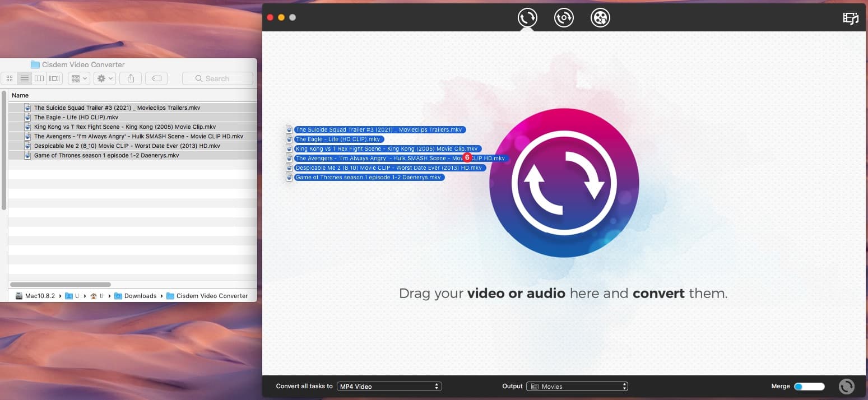Screen dimensions: 868x400
Task: Minimize the converter window with yellow button
Action: click(281, 17)
